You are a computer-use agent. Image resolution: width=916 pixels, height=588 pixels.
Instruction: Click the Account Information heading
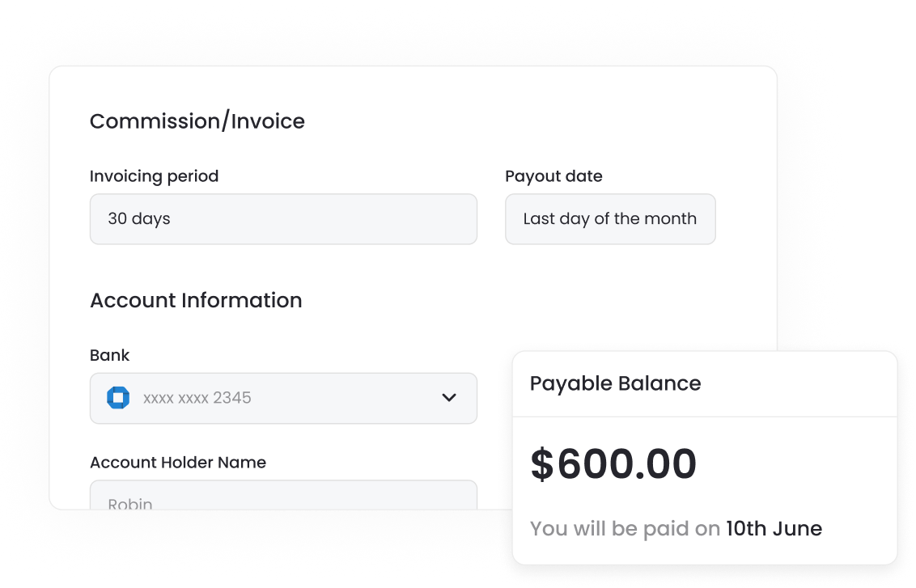[x=196, y=300]
